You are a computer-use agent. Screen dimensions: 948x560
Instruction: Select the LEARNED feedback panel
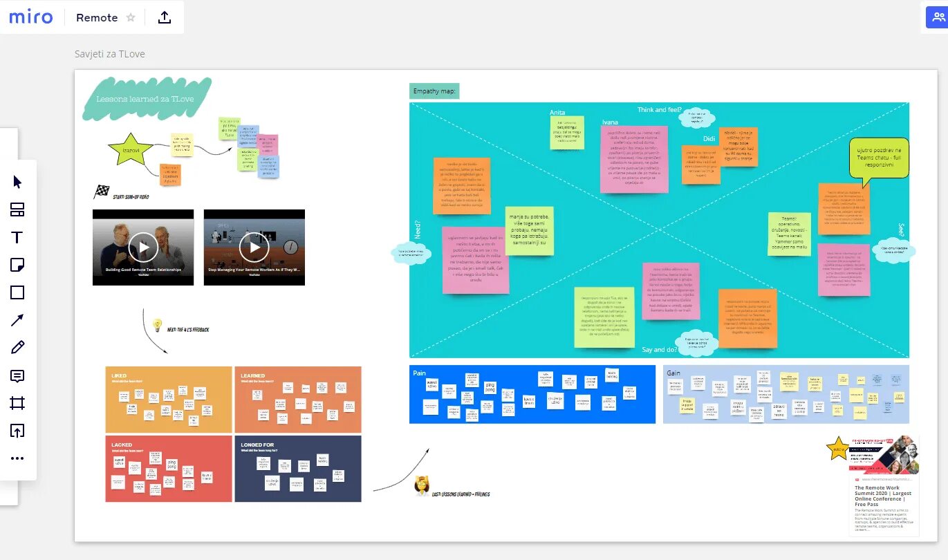298,400
